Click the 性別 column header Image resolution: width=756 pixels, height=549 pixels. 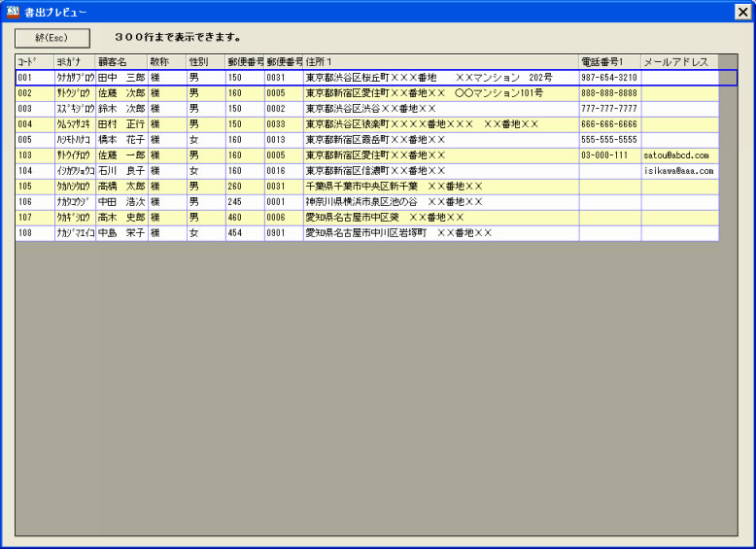coord(205,62)
